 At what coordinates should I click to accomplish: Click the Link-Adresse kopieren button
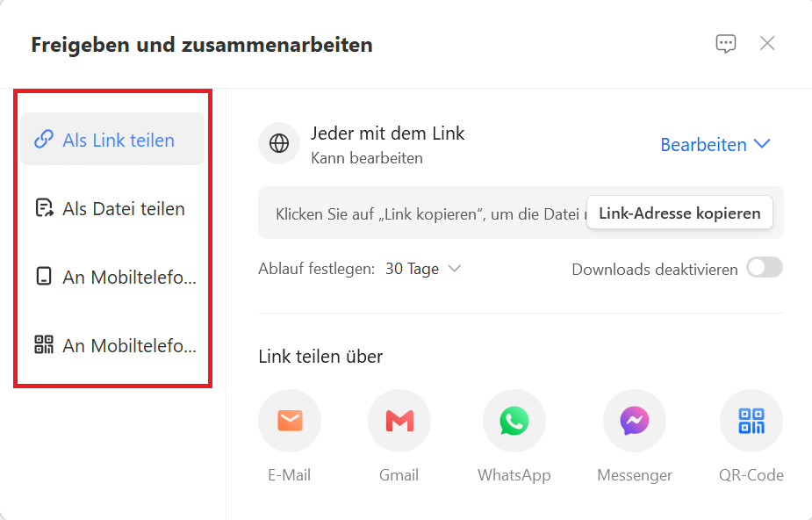tap(679, 213)
